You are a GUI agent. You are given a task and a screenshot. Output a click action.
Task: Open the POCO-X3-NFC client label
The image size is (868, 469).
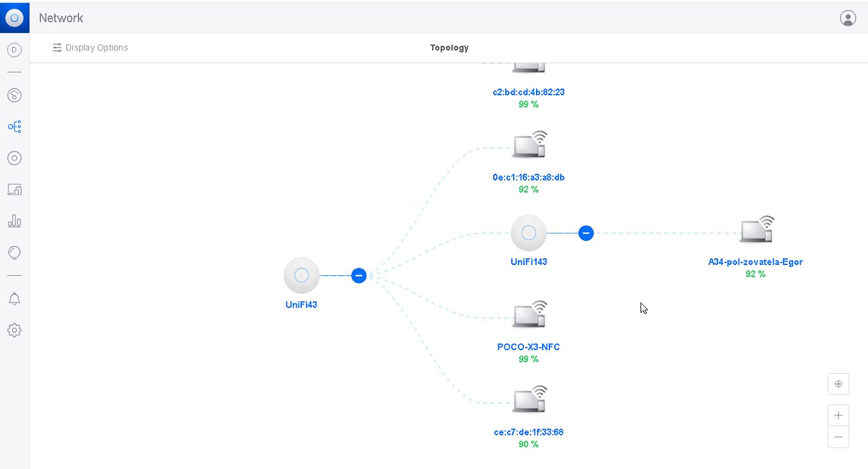(x=529, y=347)
